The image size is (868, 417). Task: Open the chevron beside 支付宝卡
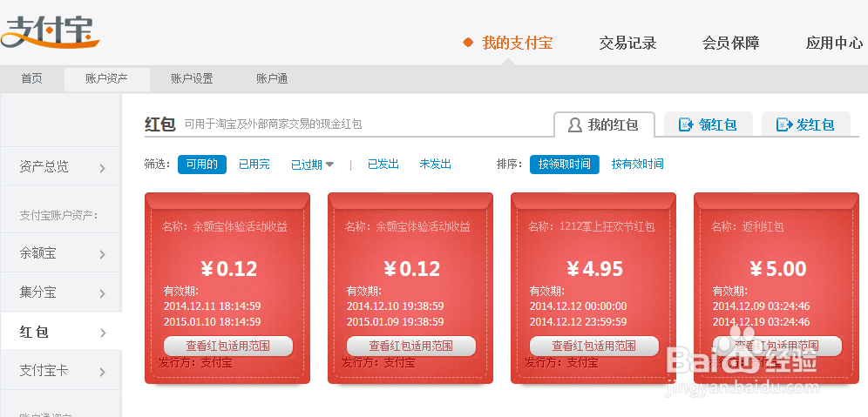point(103,372)
